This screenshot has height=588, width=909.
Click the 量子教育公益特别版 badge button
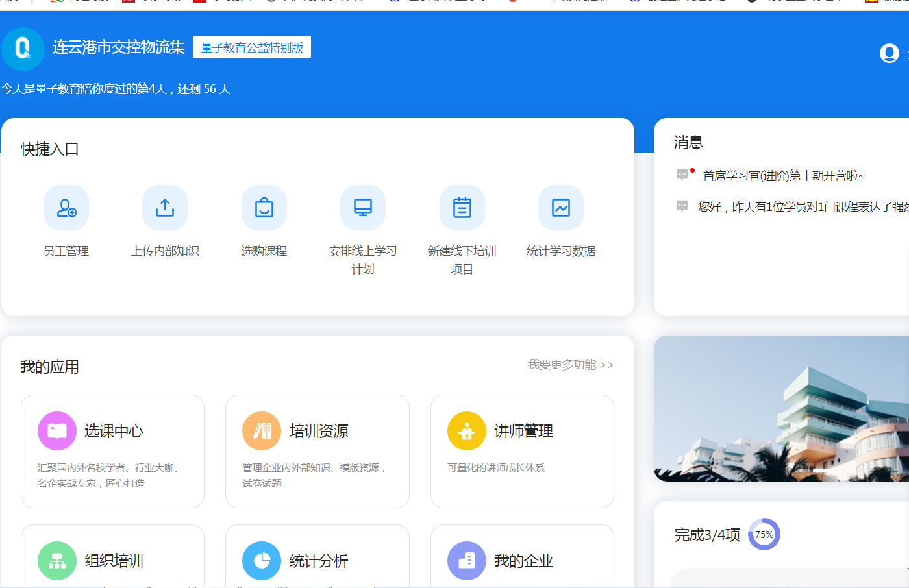click(x=252, y=47)
